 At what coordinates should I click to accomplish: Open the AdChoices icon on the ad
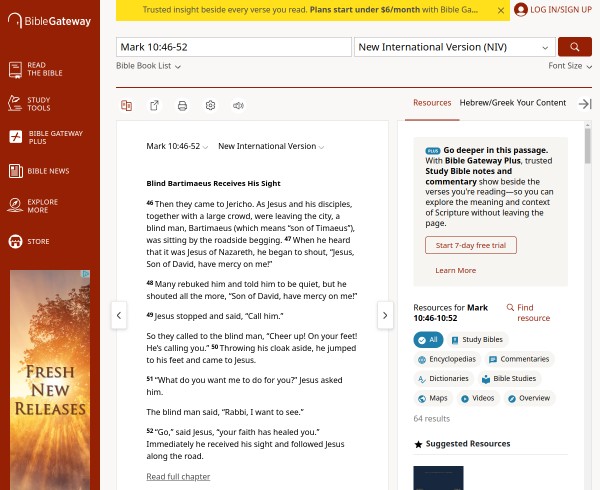coord(86,274)
